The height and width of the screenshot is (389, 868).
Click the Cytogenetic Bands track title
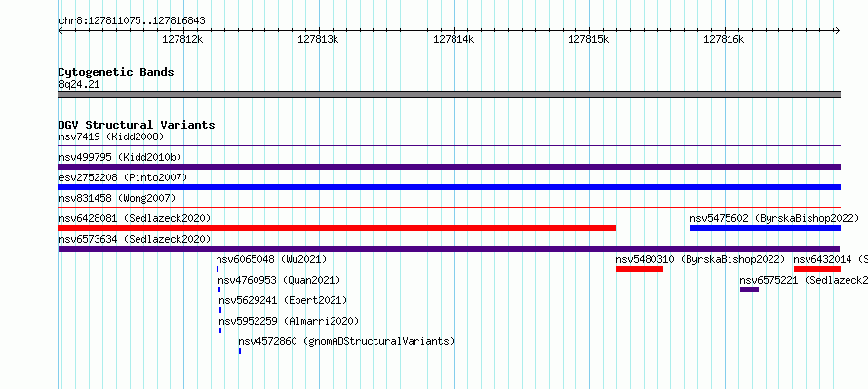pos(116,72)
